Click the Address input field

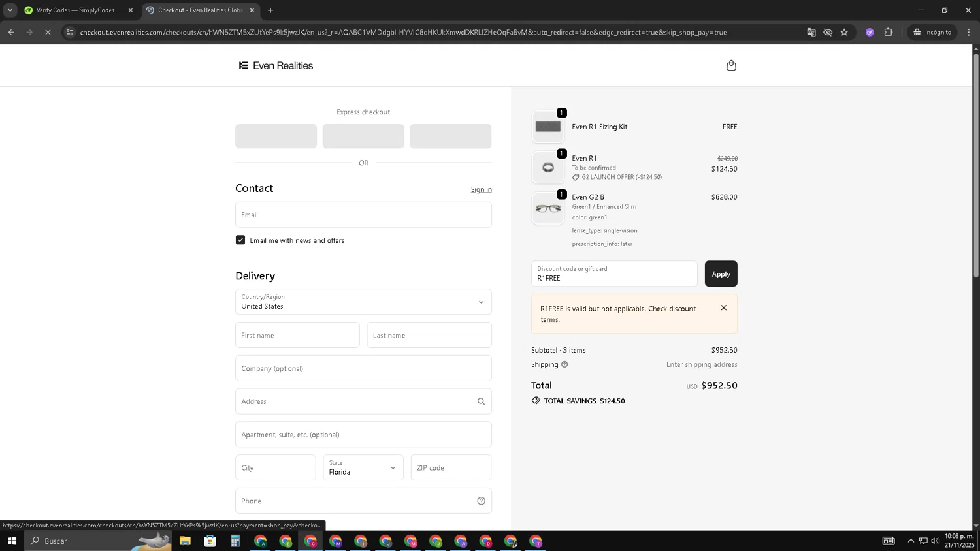point(363,401)
